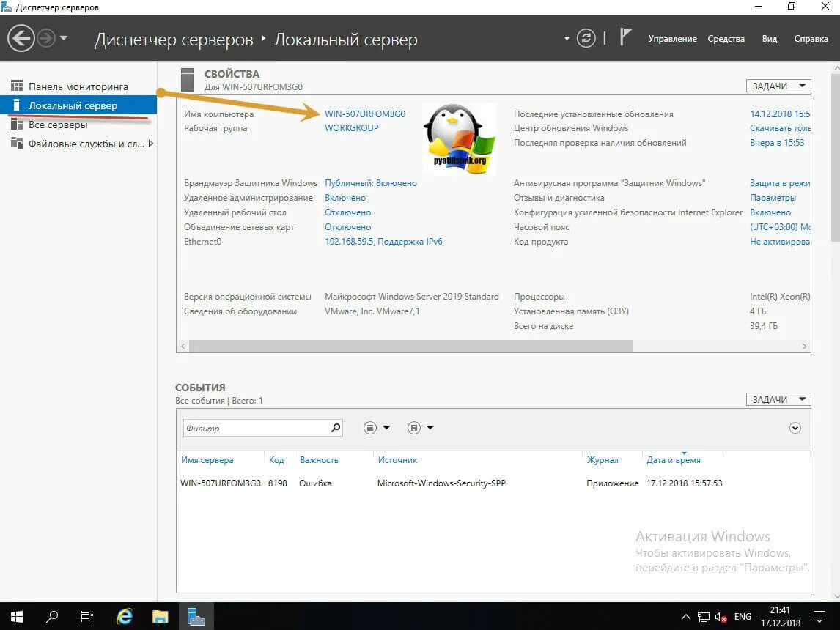Click Server Manager taskbar icon

point(196,617)
